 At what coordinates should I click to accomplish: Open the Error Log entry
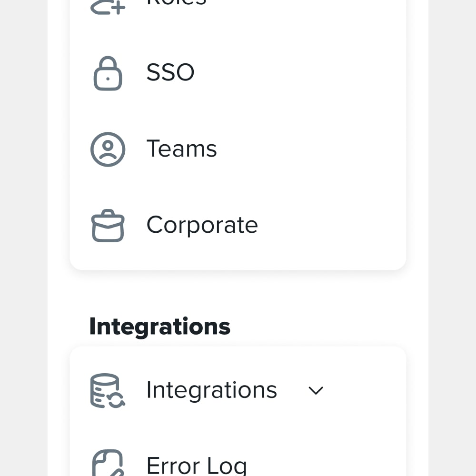coord(197,466)
